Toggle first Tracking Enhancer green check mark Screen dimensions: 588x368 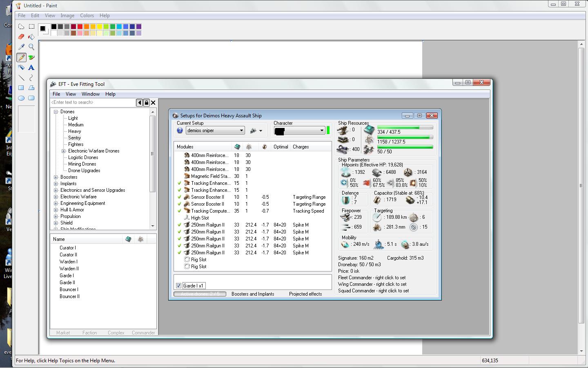point(179,183)
